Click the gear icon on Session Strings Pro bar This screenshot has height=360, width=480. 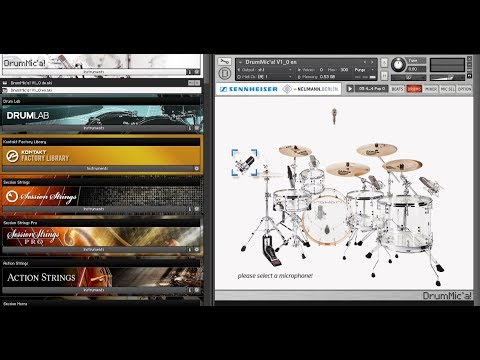197,249
